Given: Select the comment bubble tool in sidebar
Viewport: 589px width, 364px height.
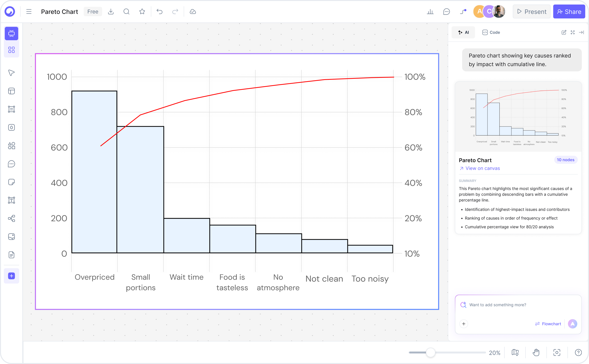Looking at the screenshot, I should [x=11, y=164].
